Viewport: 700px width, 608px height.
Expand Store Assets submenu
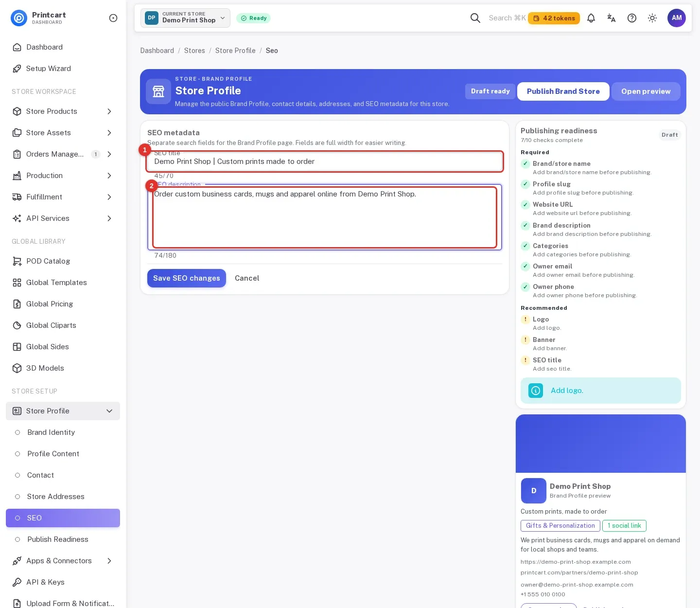click(x=63, y=133)
